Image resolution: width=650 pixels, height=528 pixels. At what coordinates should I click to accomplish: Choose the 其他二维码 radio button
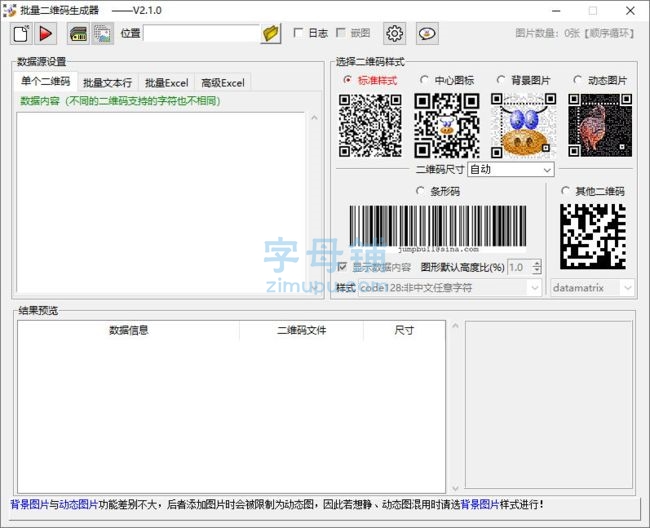click(x=565, y=191)
